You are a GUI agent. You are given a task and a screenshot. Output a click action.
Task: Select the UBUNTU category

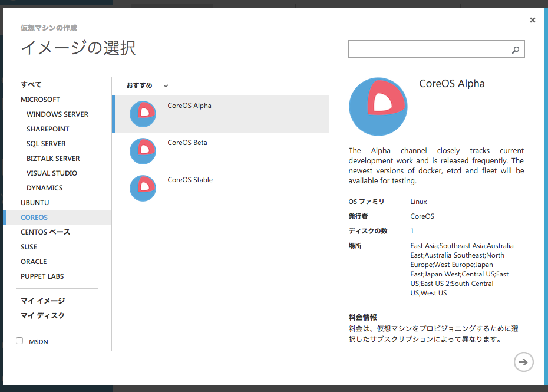(35, 202)
